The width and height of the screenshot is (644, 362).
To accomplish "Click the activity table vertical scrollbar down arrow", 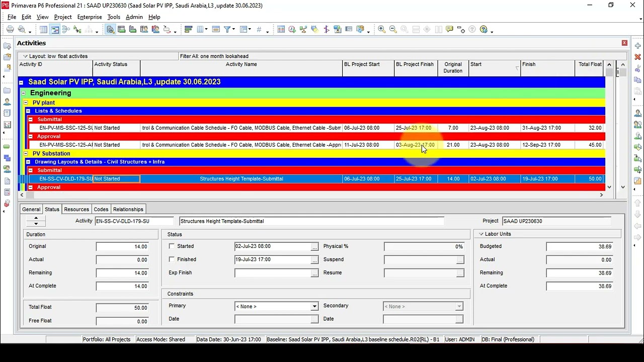I will pyautogui.click(x=609, y=187).
